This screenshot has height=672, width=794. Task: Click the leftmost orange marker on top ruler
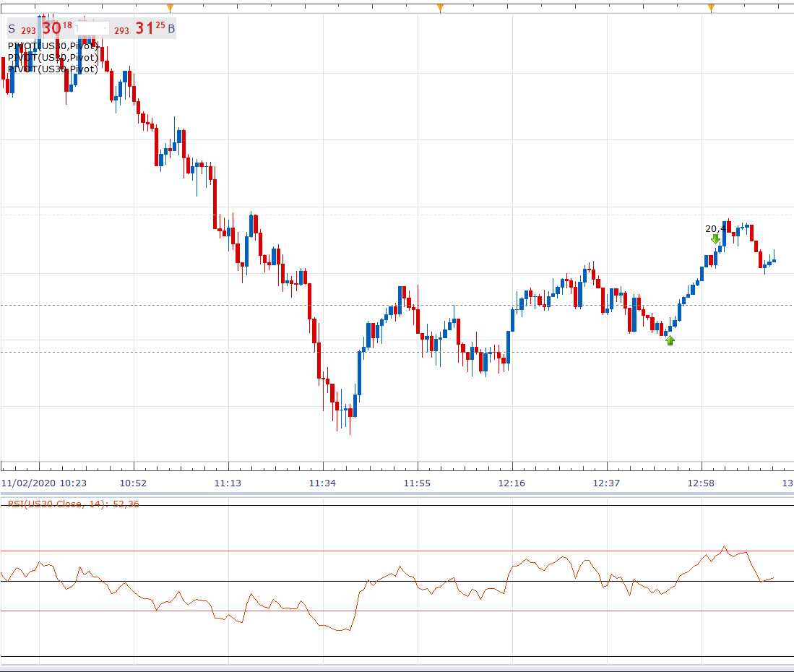click(171, 8)
